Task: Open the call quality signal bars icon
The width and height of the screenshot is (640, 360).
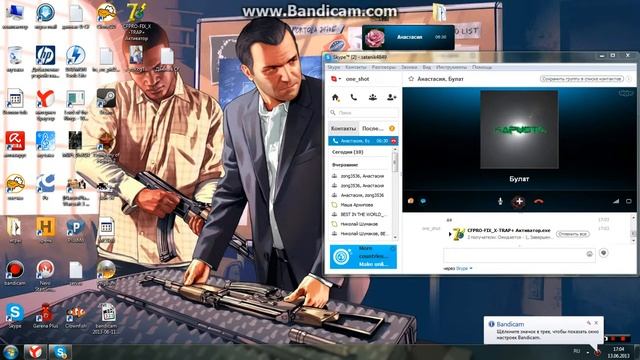Action: point(616,201)
